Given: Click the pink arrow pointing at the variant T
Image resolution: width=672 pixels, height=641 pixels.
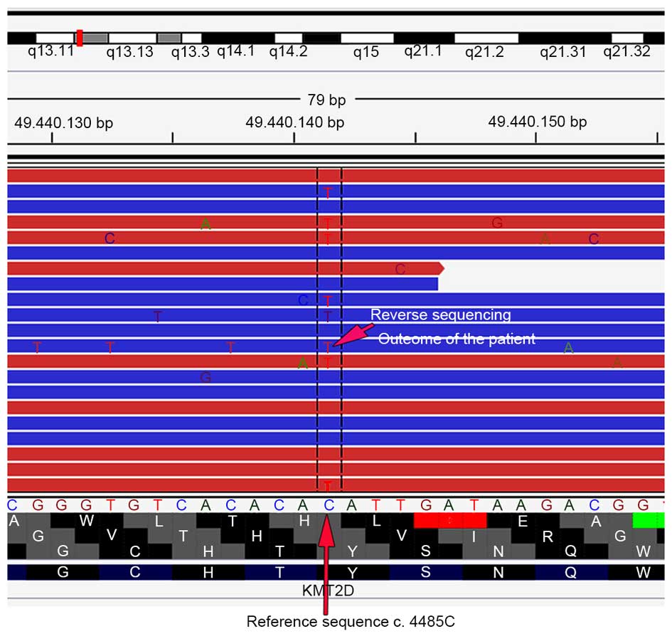Looking at the screenshot, I should 352,335.
